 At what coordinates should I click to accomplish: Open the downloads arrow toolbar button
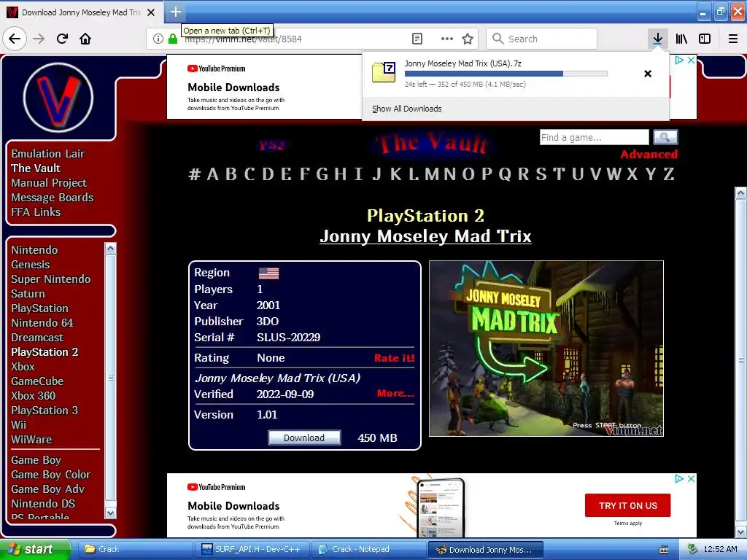click(x=657, y=39)
